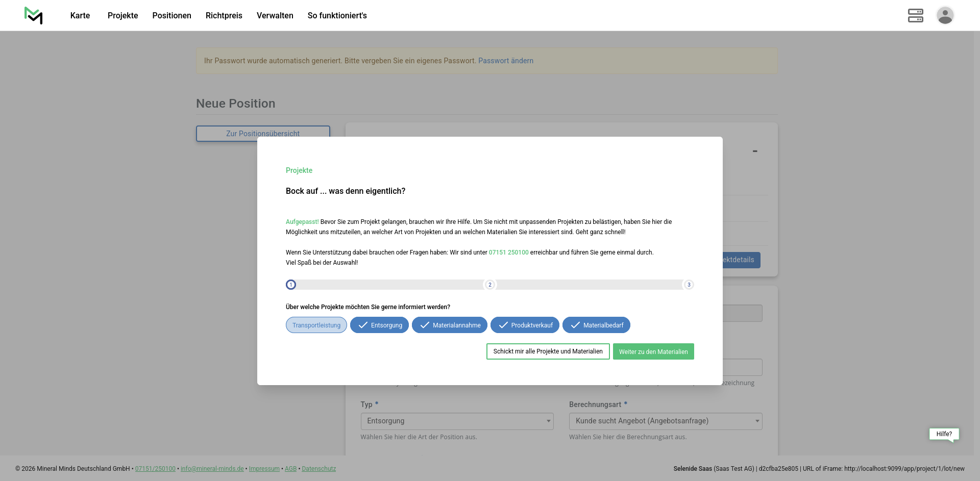Toggle the Transportleistung chip
The width and height of the screenshot is (980, 481).
pos(316,325)
